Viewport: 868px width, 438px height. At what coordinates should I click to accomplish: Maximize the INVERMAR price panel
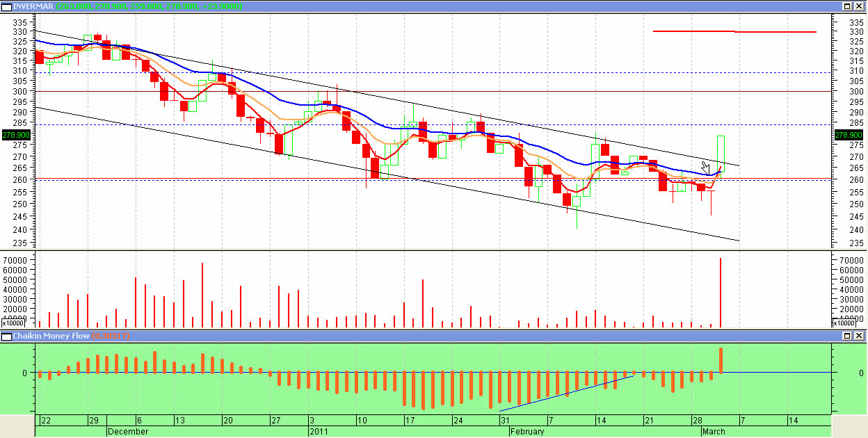[x=848, y=6]
